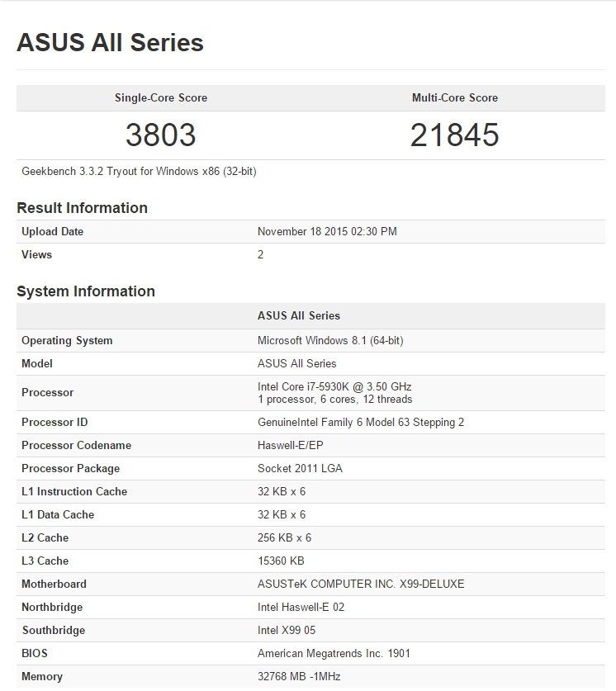Select the Single-Core Score header
This screenshot has height=691, width=616.
click(160, 97)
